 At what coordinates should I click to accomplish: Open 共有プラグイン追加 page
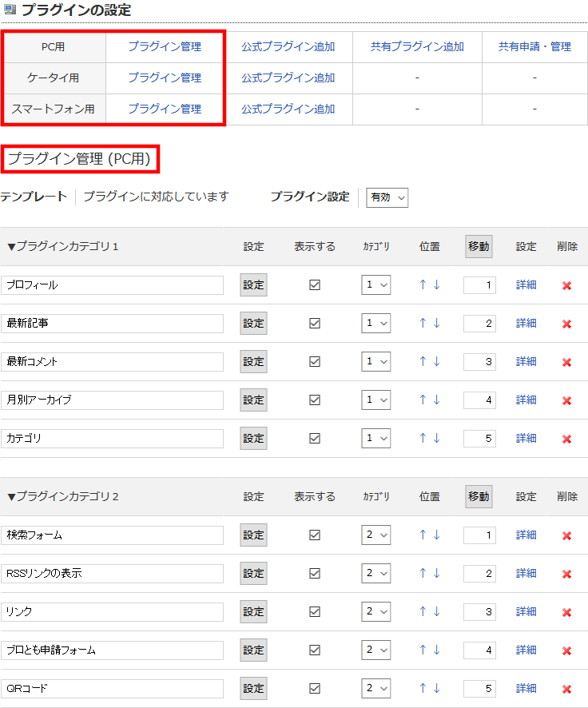click(417, 46)
